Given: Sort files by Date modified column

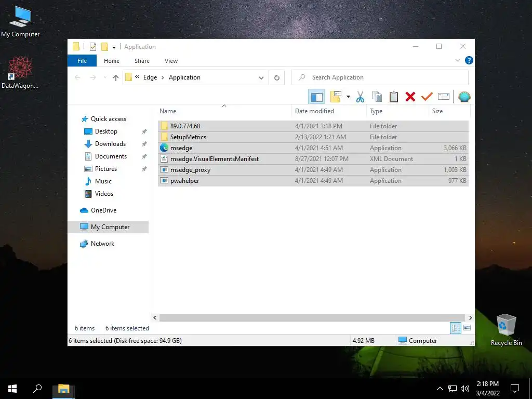Looking at the screenshot, I should (329, 111).
